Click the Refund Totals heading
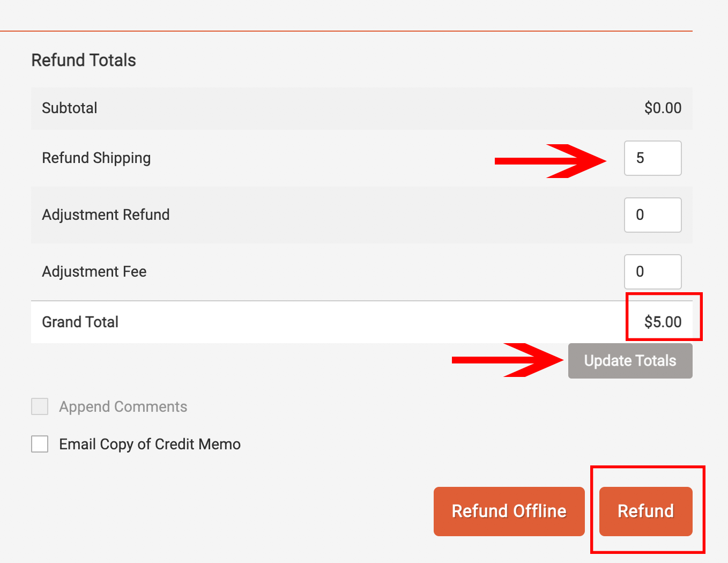 click(83, 60)
